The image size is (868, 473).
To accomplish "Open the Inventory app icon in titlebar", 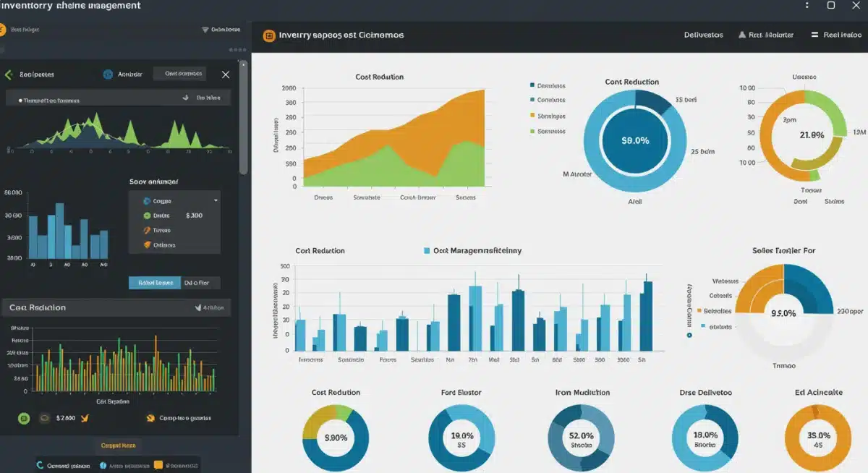I will (x=271, y=34).
